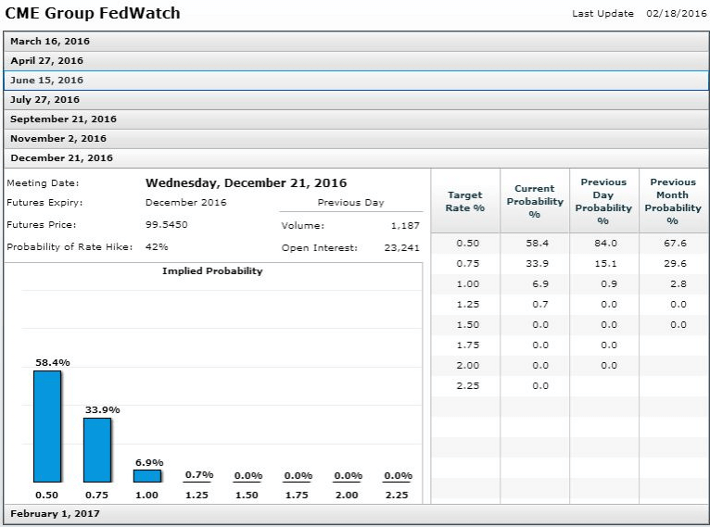This screenshot has width=710, height=527.
Task: Click the 84.0 previous day probability cell
Action: click(x=606, y=243)
